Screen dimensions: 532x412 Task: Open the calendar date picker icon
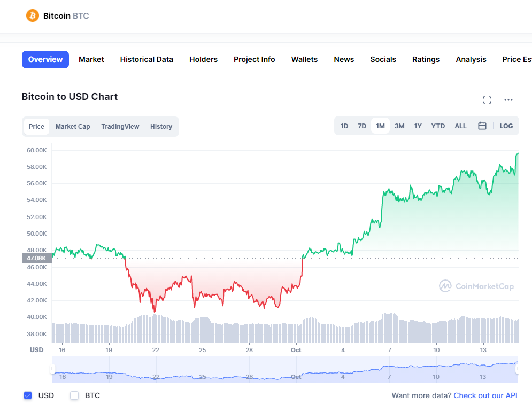pyautogui.click(x=482, y=126)
